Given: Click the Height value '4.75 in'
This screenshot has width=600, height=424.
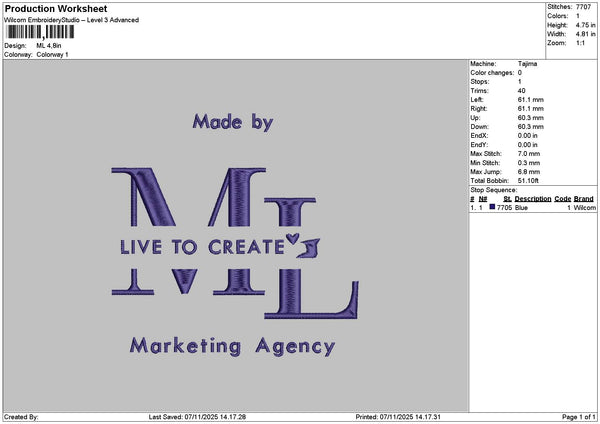Looking at the screenshot, I should [585, 25].
